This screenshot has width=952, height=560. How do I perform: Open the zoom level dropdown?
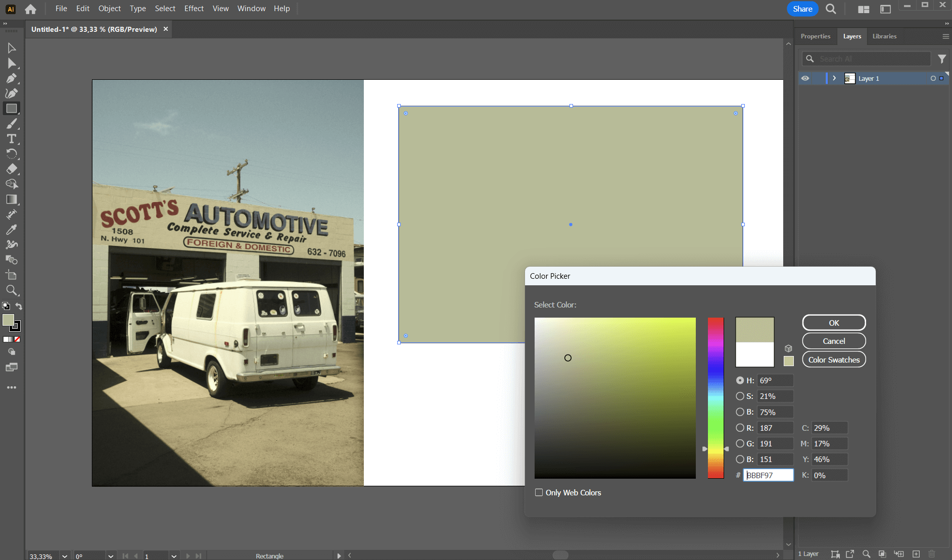pos(65,556)
